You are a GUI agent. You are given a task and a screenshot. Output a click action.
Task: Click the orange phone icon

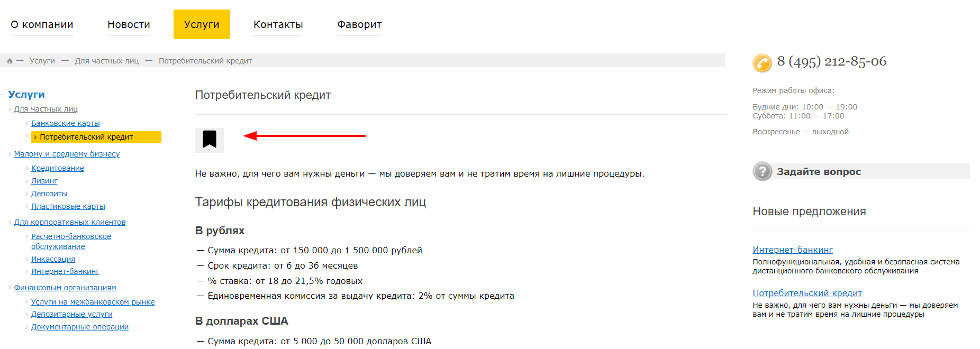[x=762, y=63]
